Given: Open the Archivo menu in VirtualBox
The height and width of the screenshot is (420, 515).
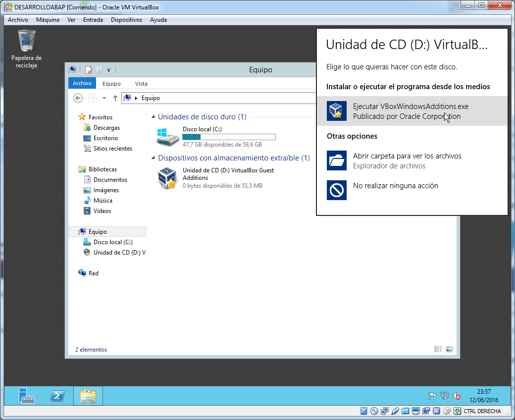Looking at the screenshot, I should click(x=18, y=20).
